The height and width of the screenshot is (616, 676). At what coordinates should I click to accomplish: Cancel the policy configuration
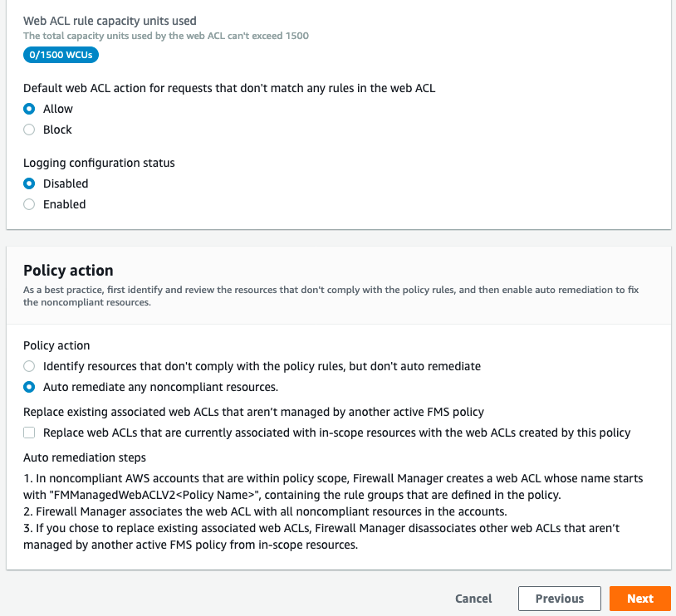click(x=473, y=598)
